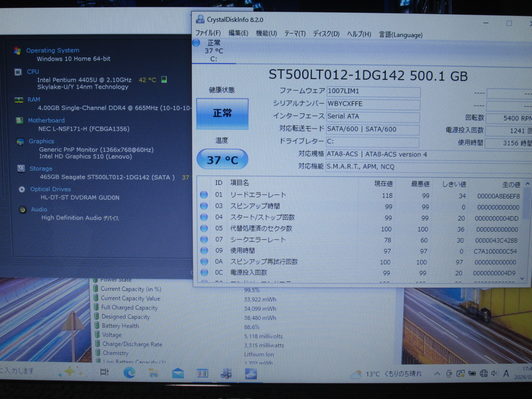Click the 正常 health status button

222,114
